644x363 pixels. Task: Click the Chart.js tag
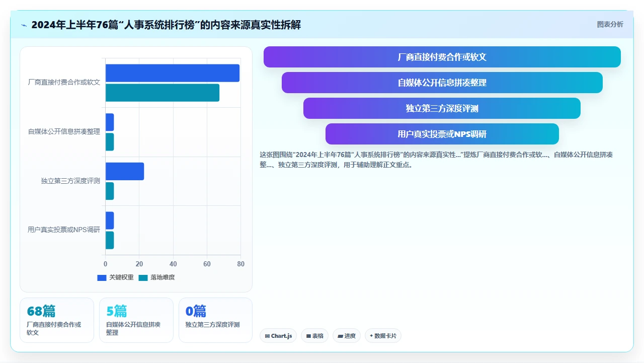click(278, 336)
